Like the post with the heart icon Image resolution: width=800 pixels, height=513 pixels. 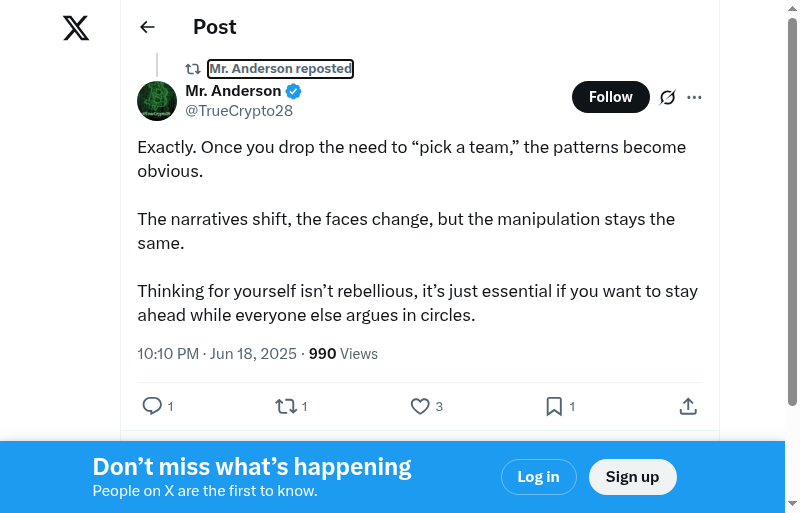[x=420, y=406]
